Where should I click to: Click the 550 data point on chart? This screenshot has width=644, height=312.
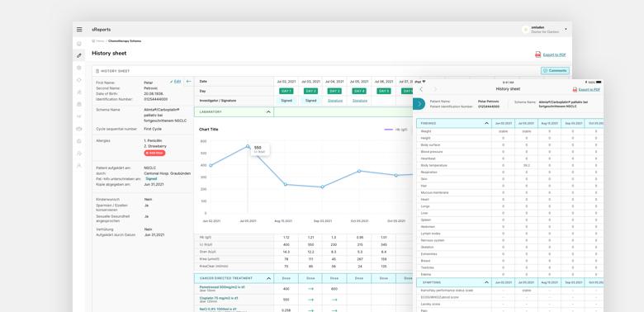(x=248, y=146)
